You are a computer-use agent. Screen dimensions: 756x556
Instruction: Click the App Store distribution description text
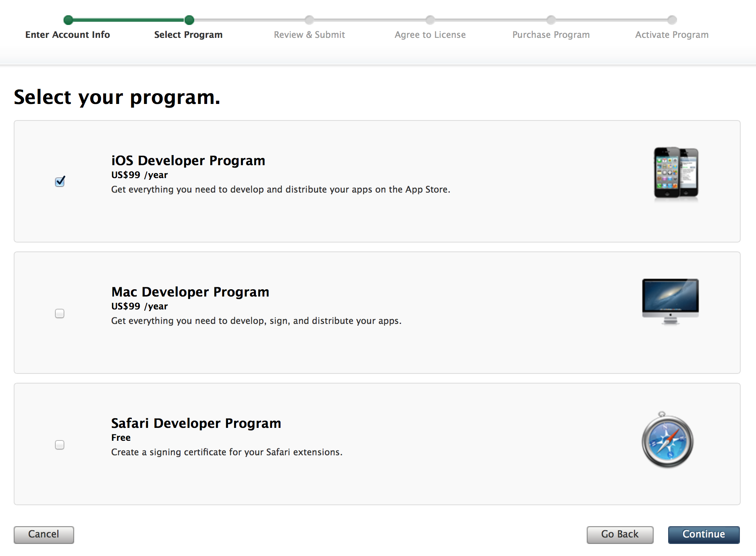[x=280, y=189]
